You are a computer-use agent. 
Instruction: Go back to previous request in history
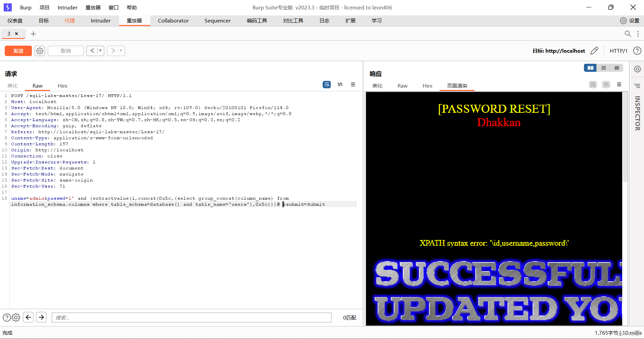point(92,51)
